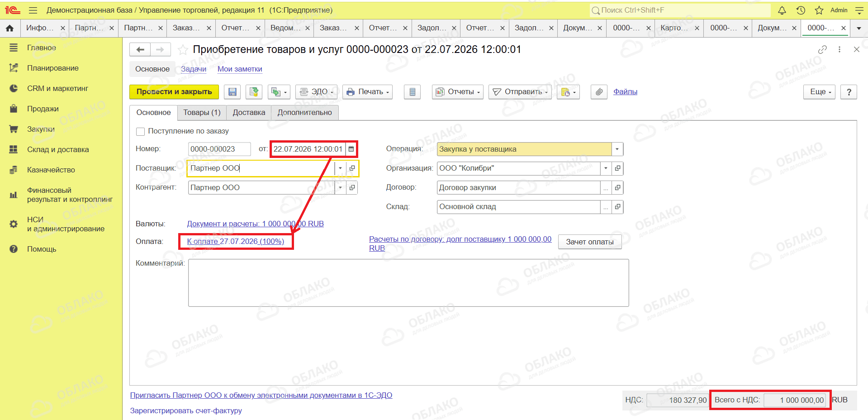This screenshot has width=868, height=420.
Task: Open the Закупки section
Action: [x=41, y=129]
